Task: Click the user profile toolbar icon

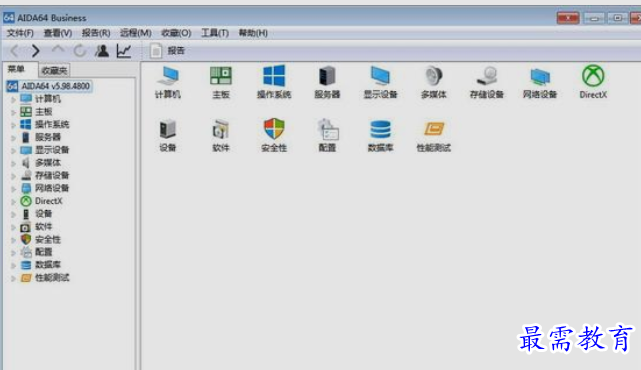Action: click(102, 51)
